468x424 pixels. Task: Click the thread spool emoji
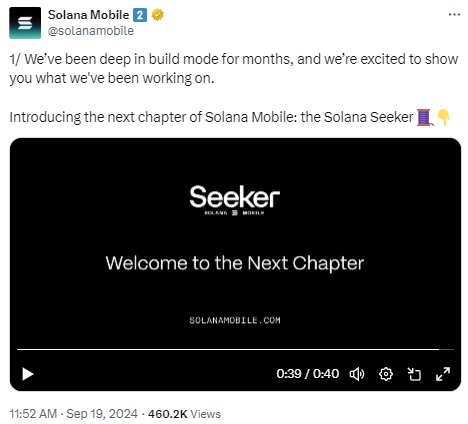coord(425,117)
